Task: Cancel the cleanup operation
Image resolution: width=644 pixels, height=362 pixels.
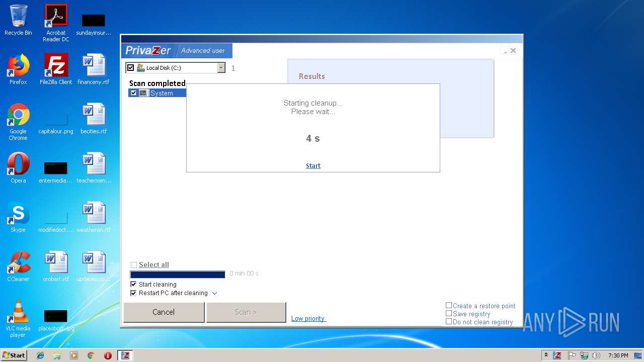Action: click(164, 312)
